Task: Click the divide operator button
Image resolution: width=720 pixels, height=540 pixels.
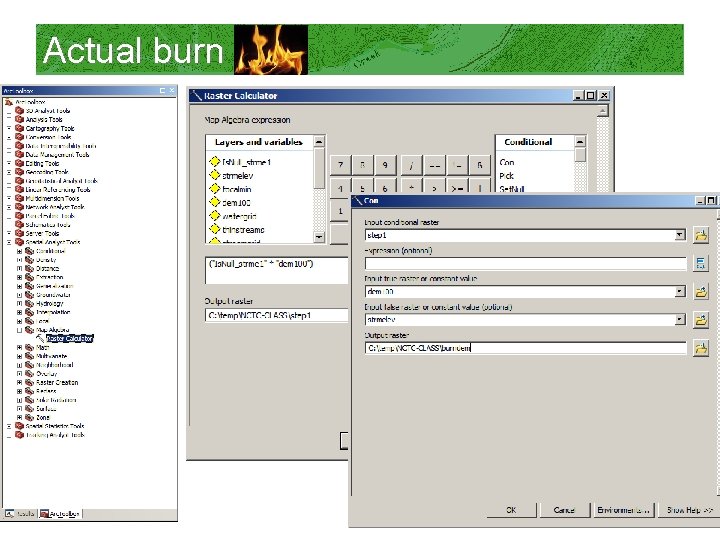Action: pos(411,165)
